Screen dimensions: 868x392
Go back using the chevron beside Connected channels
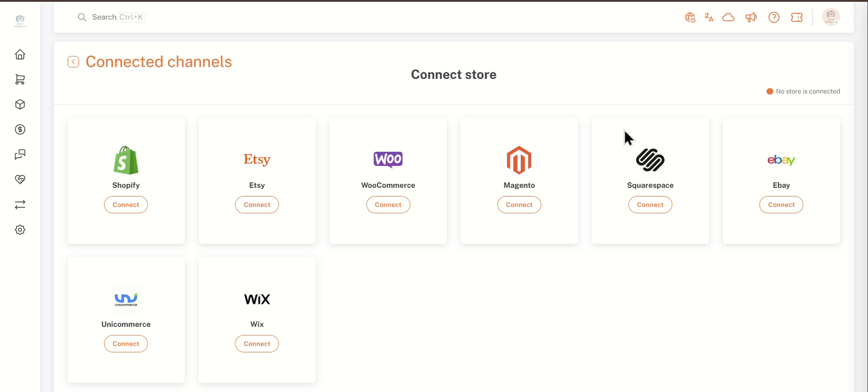(x=73, y=62)
